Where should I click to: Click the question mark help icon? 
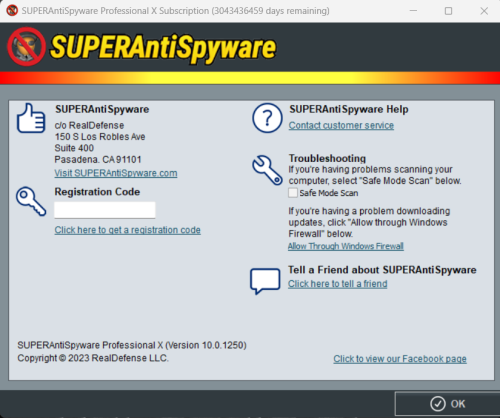[267, 118]
